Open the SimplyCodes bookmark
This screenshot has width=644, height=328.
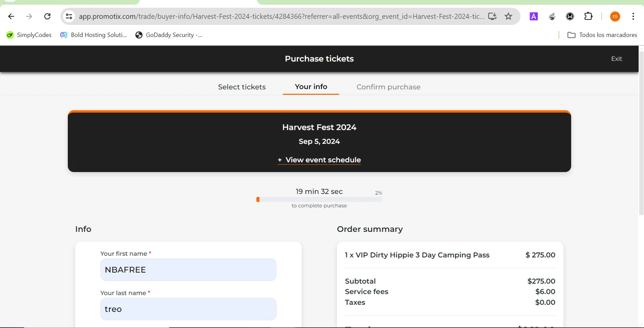[29, 35]
